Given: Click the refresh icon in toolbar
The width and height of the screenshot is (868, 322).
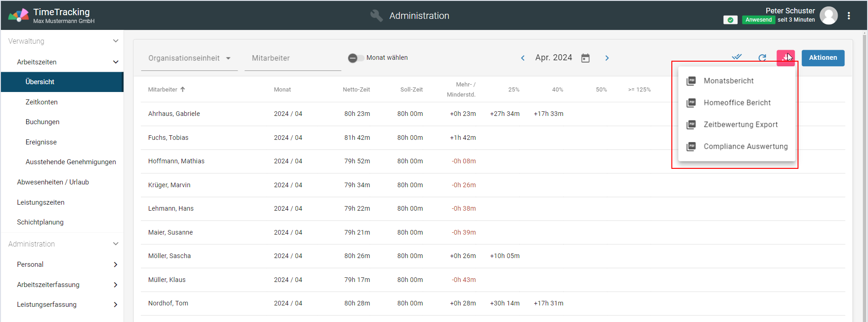Looking at the screenshot, I should point(762,58).
